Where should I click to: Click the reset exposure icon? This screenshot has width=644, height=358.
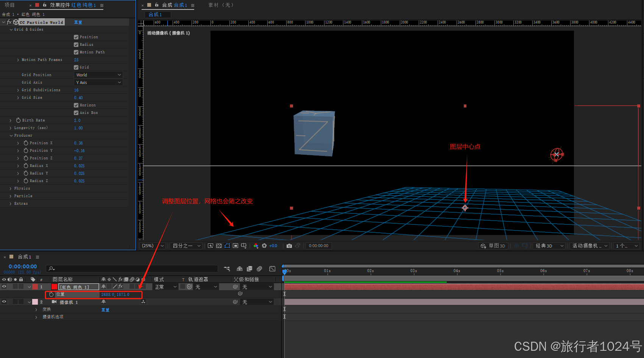(264, 246)
